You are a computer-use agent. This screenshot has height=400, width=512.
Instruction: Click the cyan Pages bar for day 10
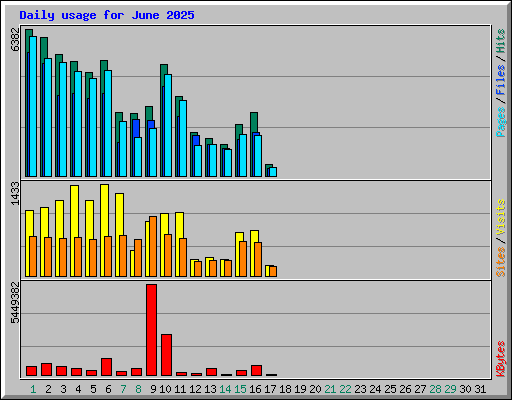tap(168, 125)
